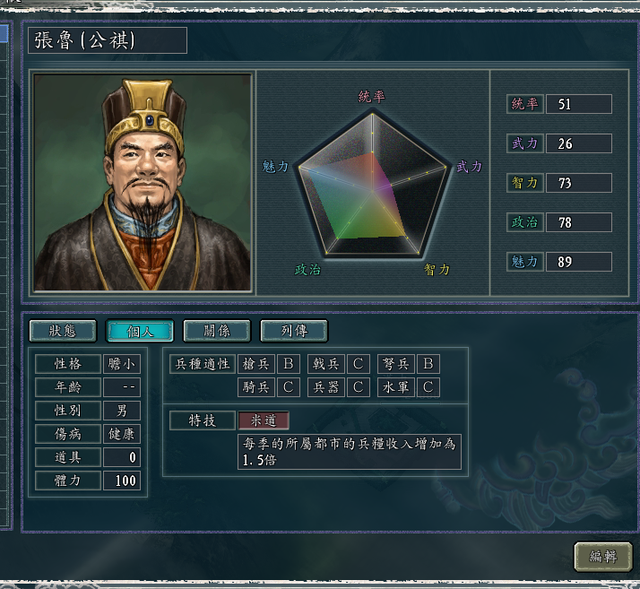Select the active 個人 tab
The image size is (640, 589).
click(x=140, y=331)
